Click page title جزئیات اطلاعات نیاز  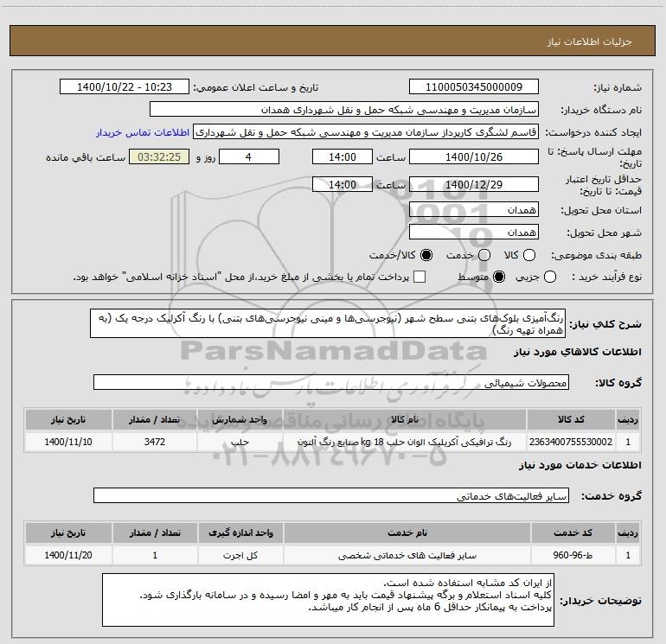pyautogui.click(x=589, y=41)
